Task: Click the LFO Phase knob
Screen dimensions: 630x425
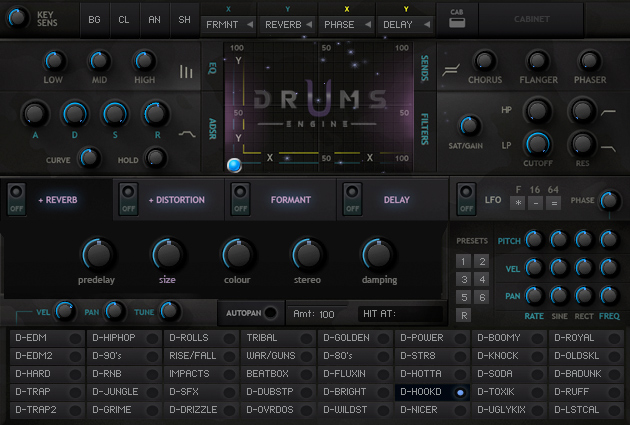Action: (610, 200)
